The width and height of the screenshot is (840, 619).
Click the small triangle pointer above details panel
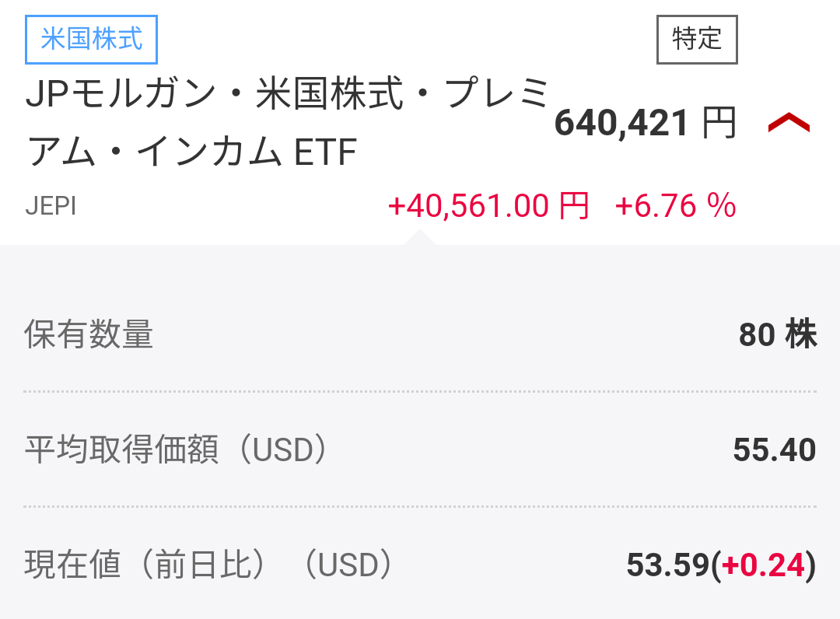418,238
